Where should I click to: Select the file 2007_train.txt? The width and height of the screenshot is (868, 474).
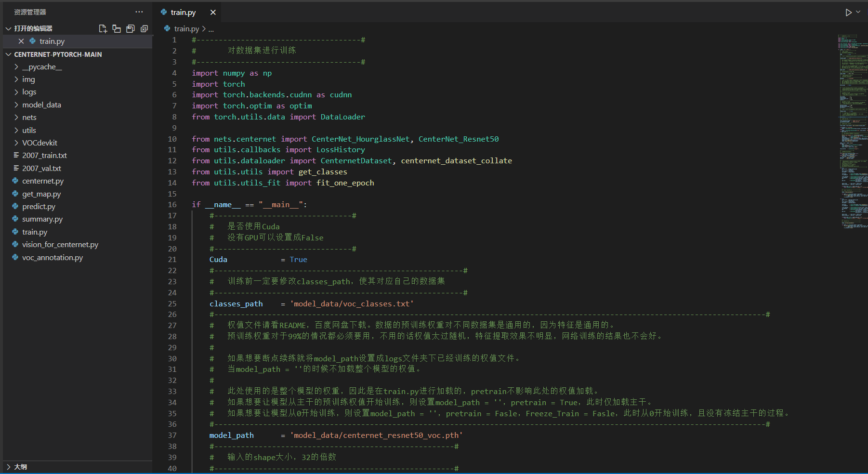click(x=45, y=155)
